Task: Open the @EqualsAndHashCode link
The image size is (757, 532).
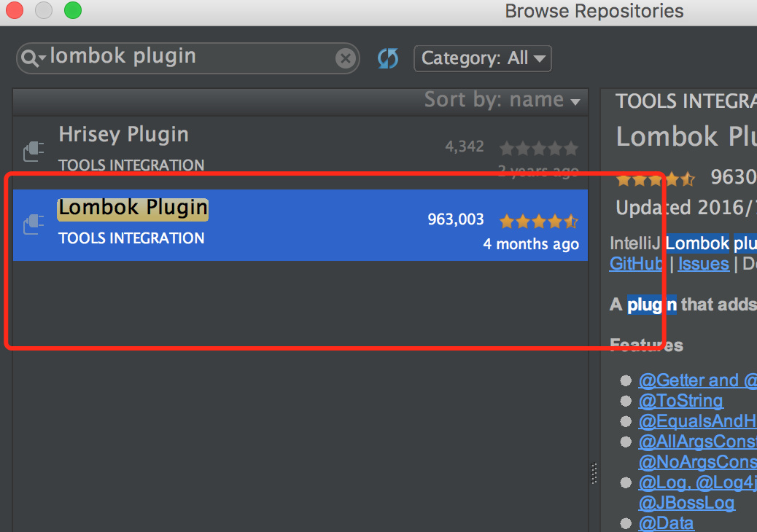Action: click(698, 420)
